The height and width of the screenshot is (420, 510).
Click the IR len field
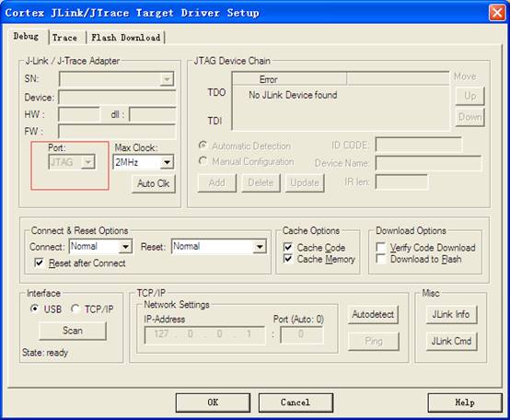click(x=401, y=181)
